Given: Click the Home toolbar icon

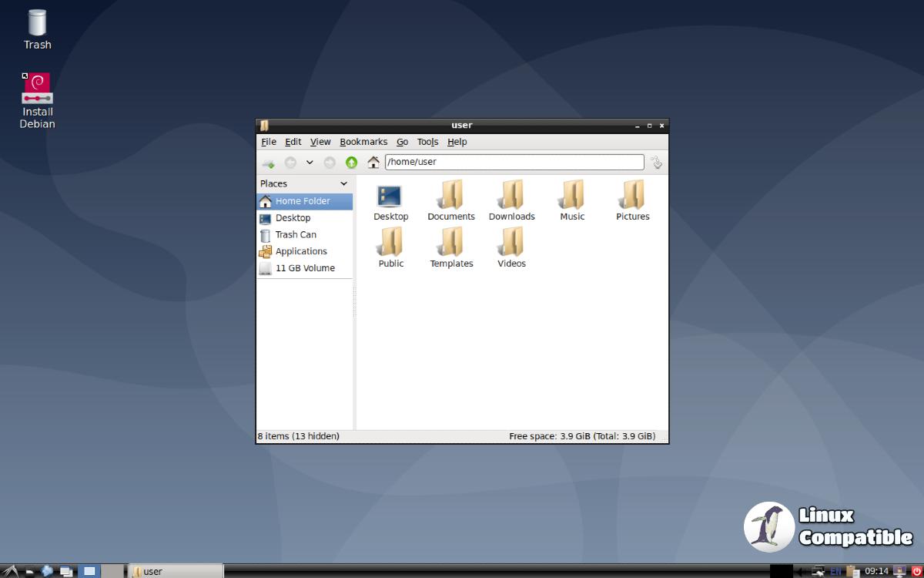Looking at the screenshot, I should (x=373, y=163).
